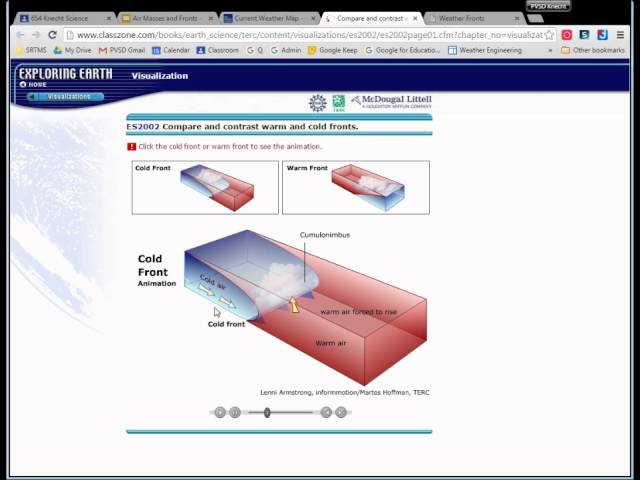Screen dimensions: 640x480
Task: Go forward using the browser forward arrow
Action: (x=36, y=35)
